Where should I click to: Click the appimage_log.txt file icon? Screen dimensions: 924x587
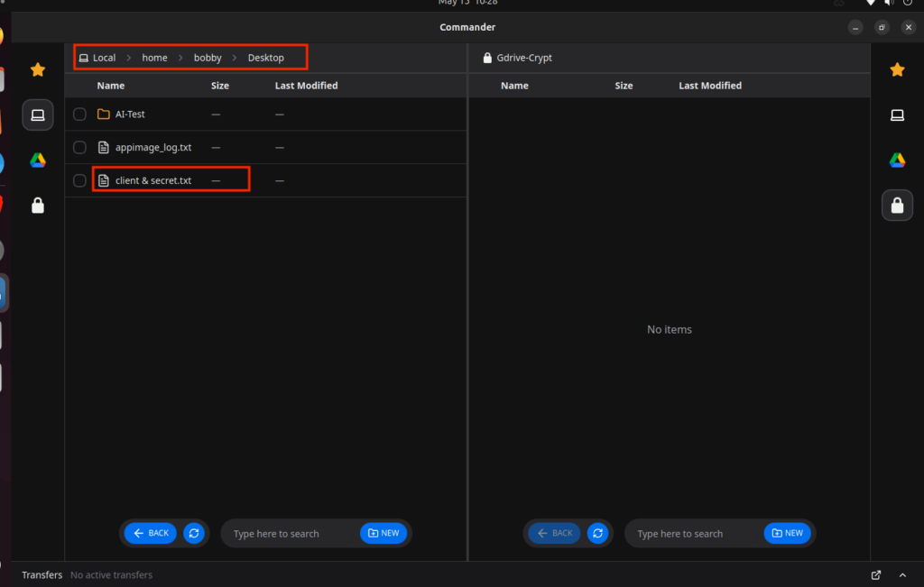pos(103,147)
